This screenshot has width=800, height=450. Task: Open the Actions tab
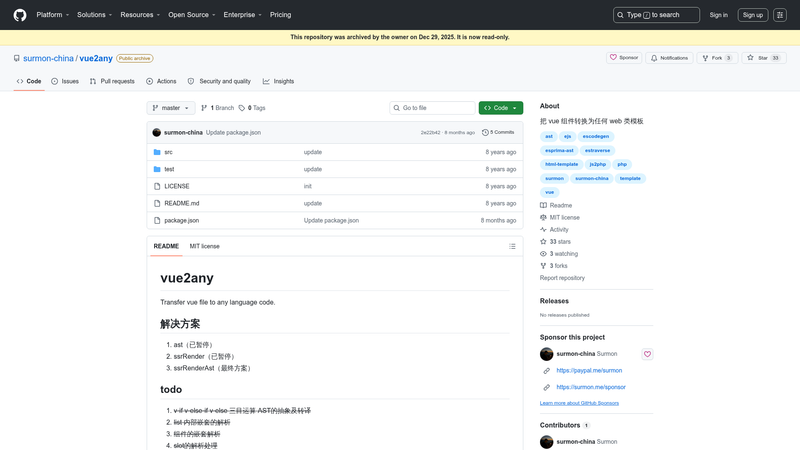point(161,81)
